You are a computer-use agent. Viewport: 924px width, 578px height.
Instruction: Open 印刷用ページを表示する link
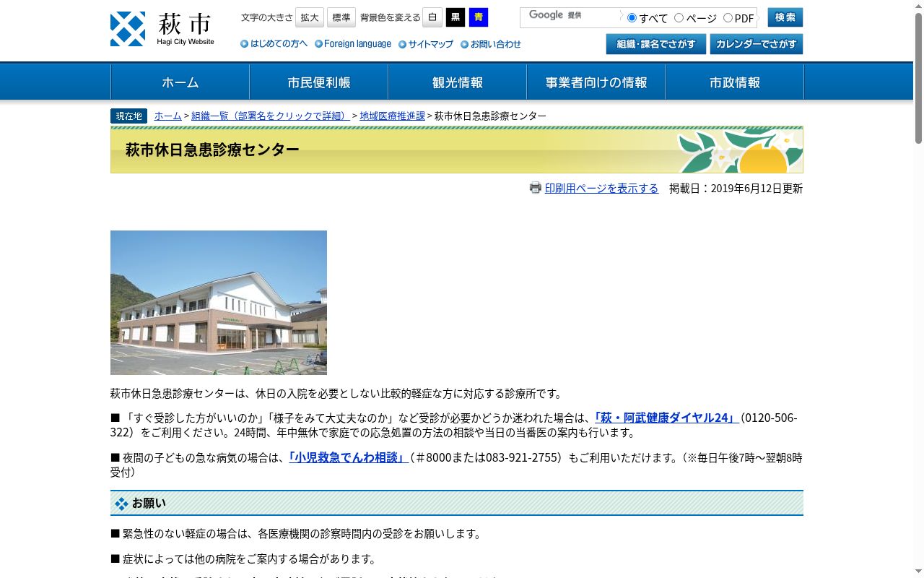[601, 188]
